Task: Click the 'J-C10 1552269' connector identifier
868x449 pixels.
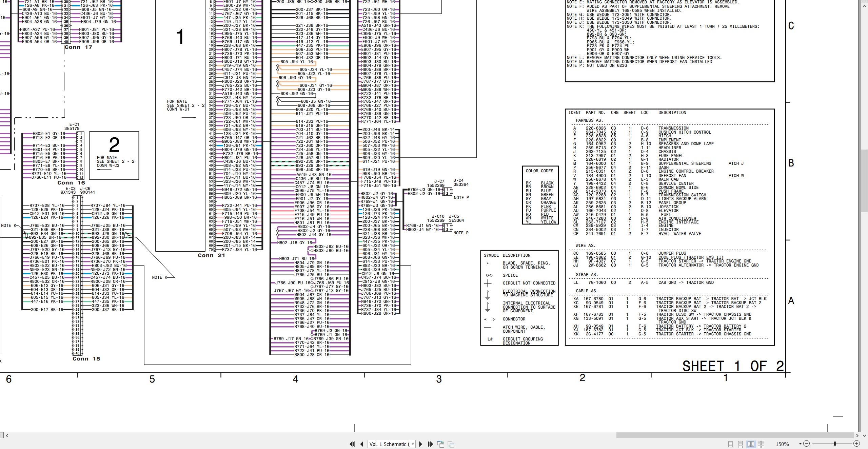Action: tap(436, 218)
